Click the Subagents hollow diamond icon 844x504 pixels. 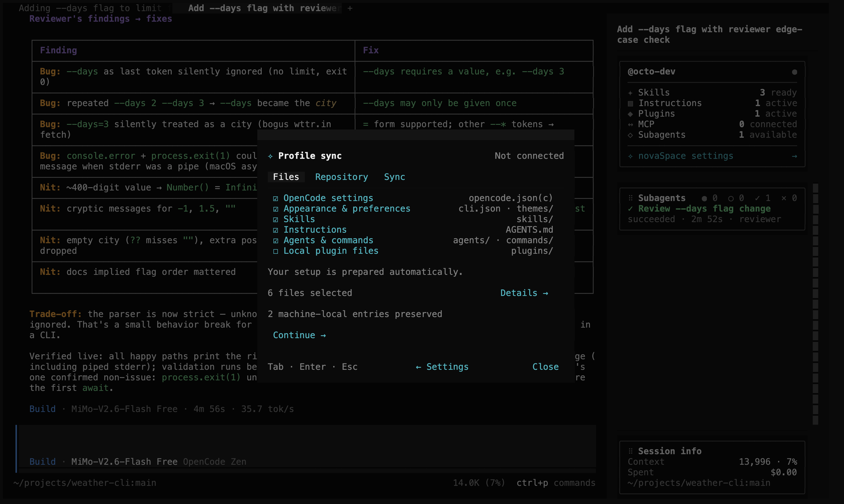(x=630, y=135)
